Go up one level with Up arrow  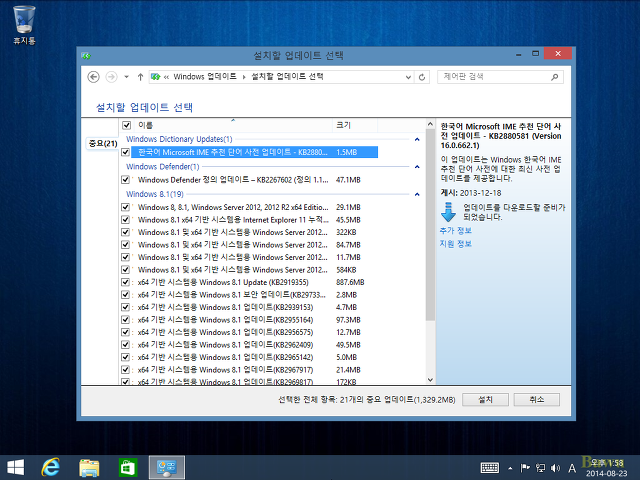point(140,77)
